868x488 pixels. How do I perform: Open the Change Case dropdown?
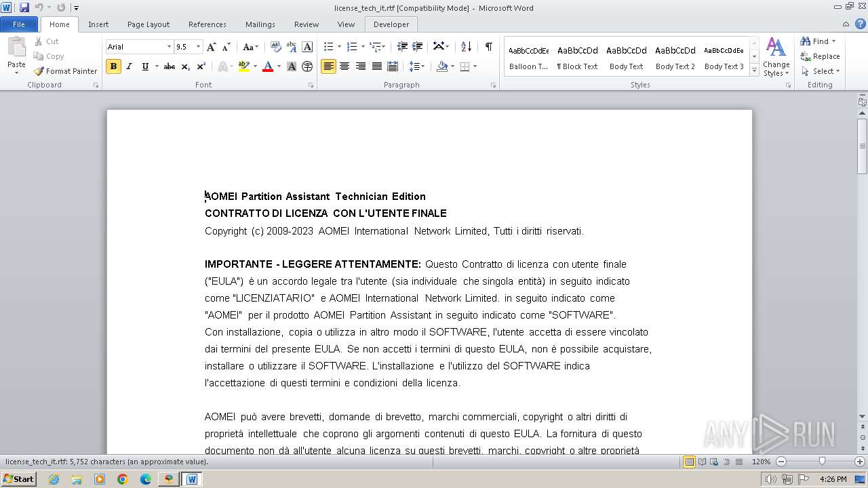click(250, 47)
